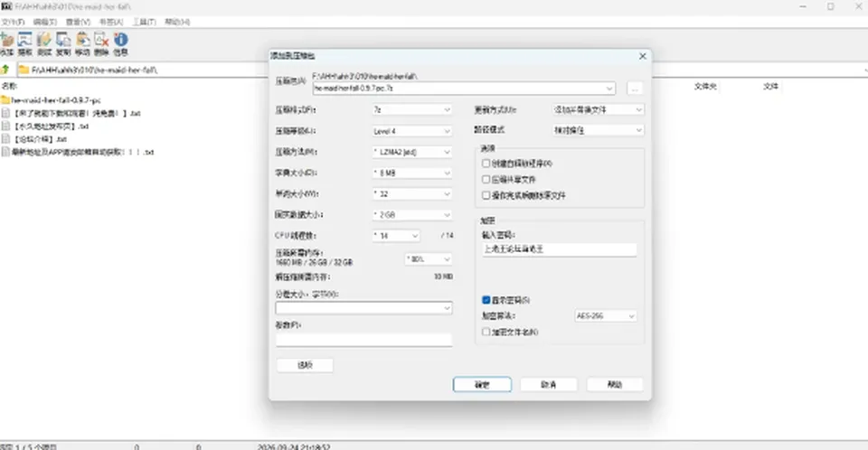Select the folder icon of he-maid-her-fall-0.9.7-pc

point(5,100)
